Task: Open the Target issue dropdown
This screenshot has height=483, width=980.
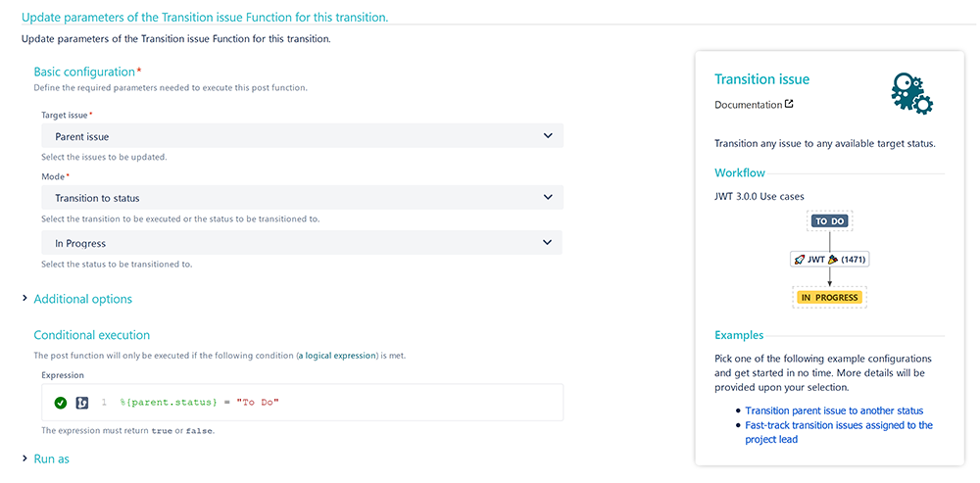Action: point(303,135)
